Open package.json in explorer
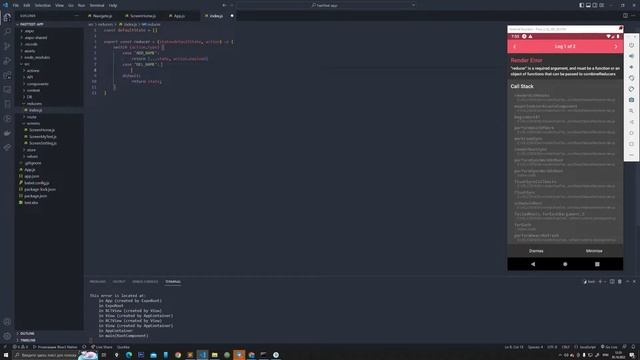This screenshot has height=360, width=640. (35, 196)
